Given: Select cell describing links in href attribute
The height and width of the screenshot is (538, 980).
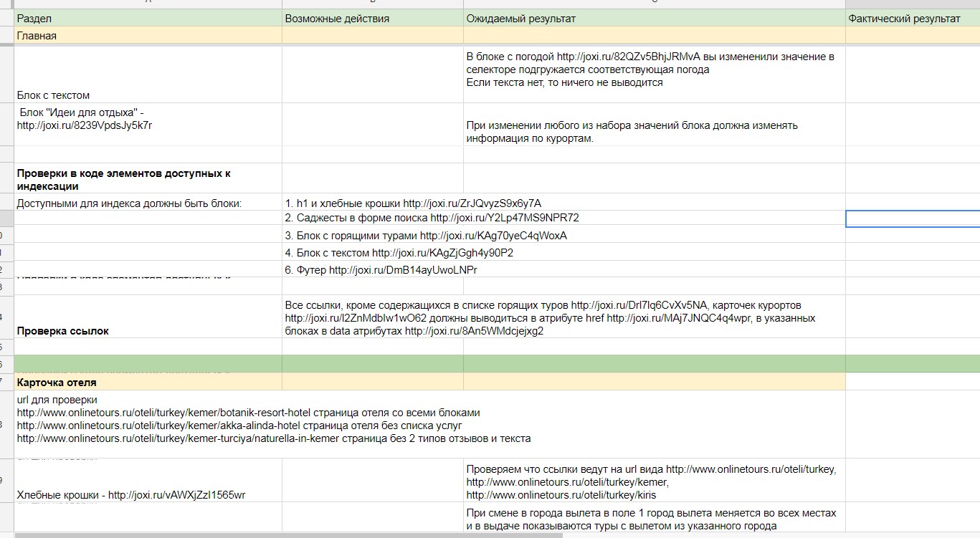Looking at the screenshot, I should 564,316.
